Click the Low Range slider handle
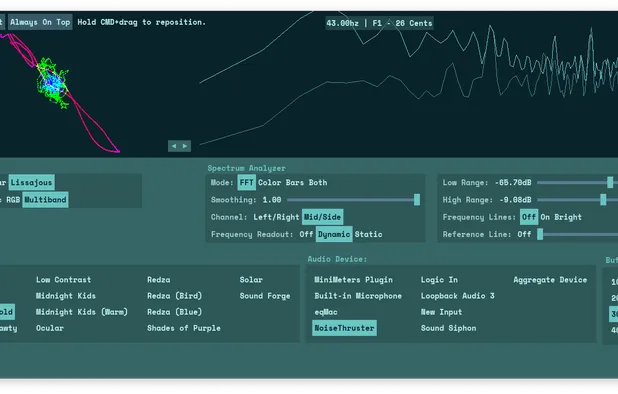The width and height of the screenshot is (618, 394). [610, 182]
